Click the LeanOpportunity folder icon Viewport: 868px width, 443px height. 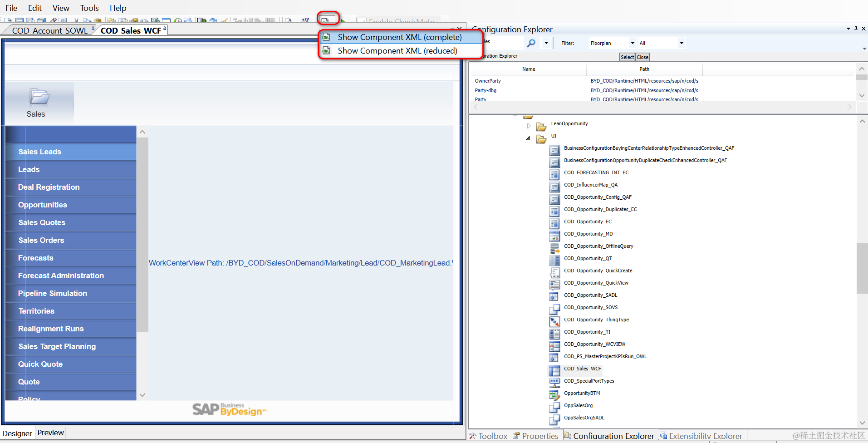tap(541, 126)
